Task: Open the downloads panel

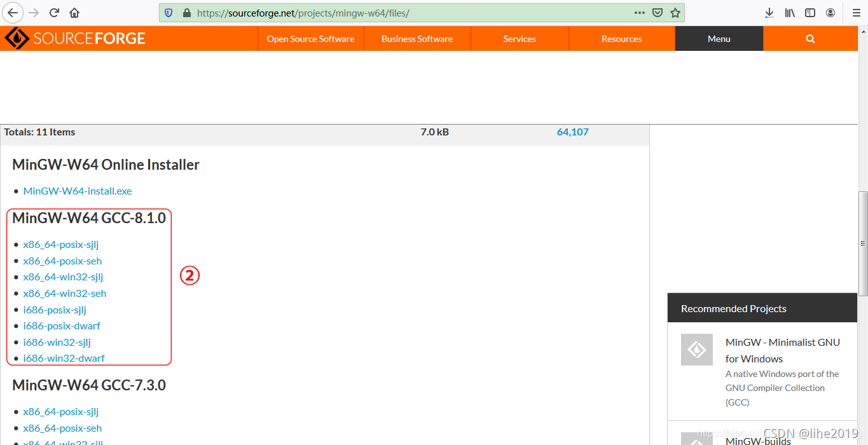Action: point(769,13)
